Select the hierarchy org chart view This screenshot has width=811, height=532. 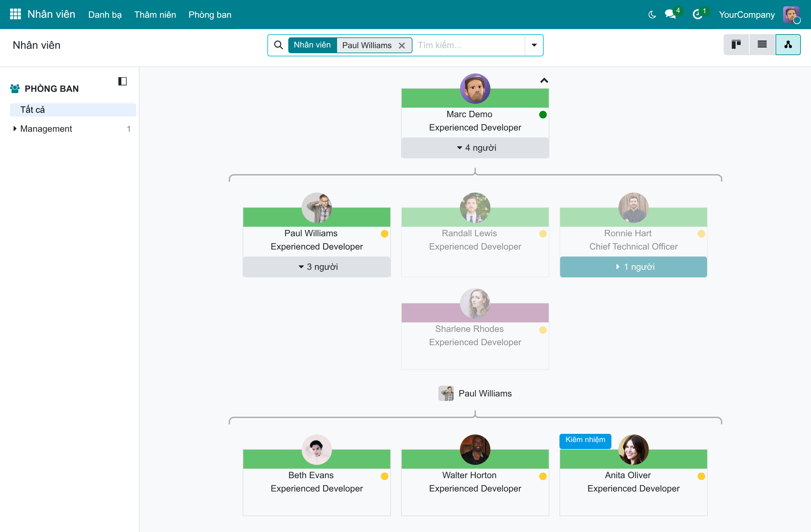(x=788, y=45)
